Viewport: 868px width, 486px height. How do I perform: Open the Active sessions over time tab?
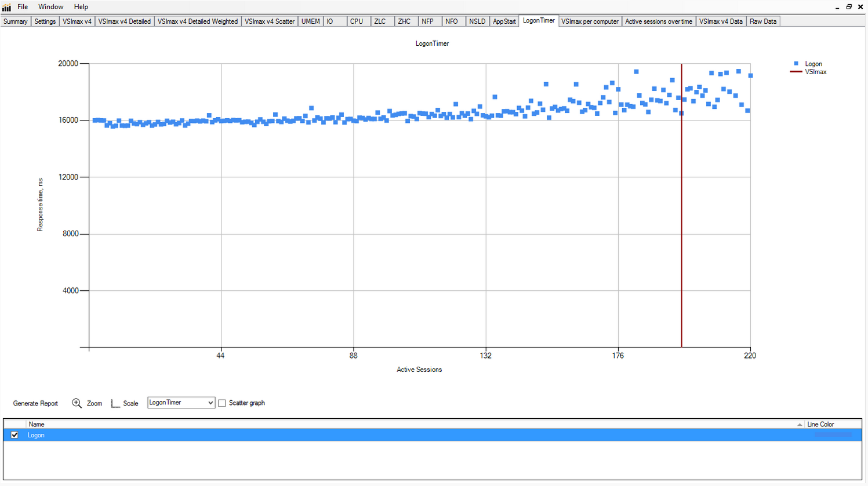[x=658, y=21]
